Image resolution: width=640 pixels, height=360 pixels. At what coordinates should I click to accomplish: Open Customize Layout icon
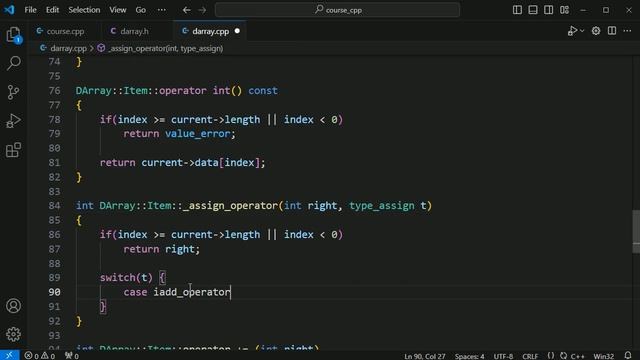564,10
